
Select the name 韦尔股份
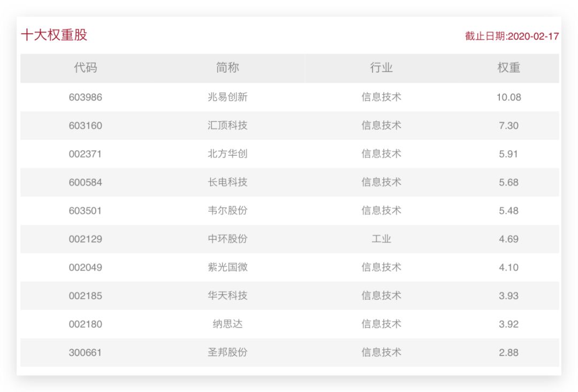coord(227,210)
